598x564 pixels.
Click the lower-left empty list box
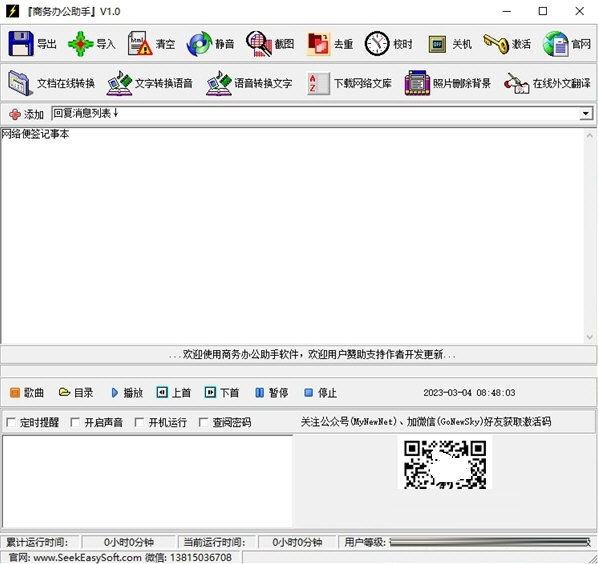(147, 481)
